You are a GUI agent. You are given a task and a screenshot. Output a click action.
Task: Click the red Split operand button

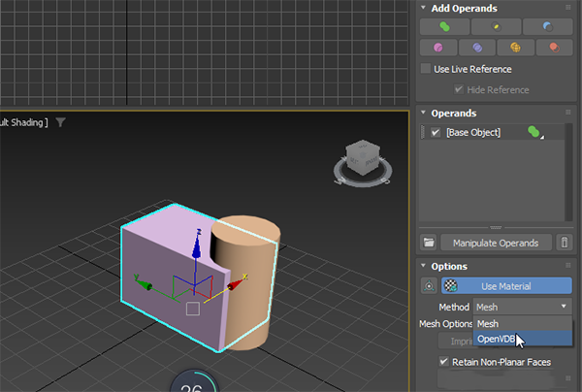[553, 47]
